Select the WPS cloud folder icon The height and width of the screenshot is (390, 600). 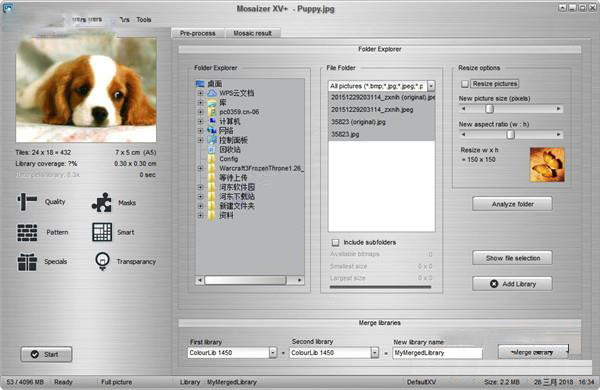pos(212,93)
